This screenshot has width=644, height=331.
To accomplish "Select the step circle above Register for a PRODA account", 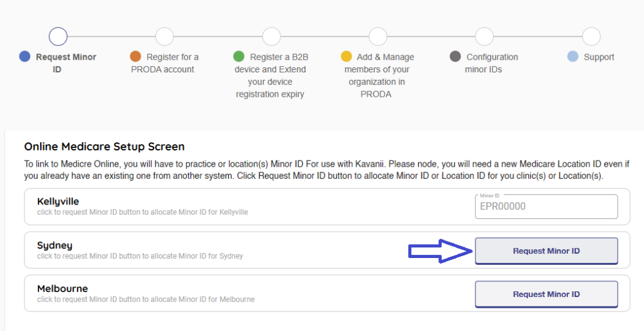I will pos(164,36).
